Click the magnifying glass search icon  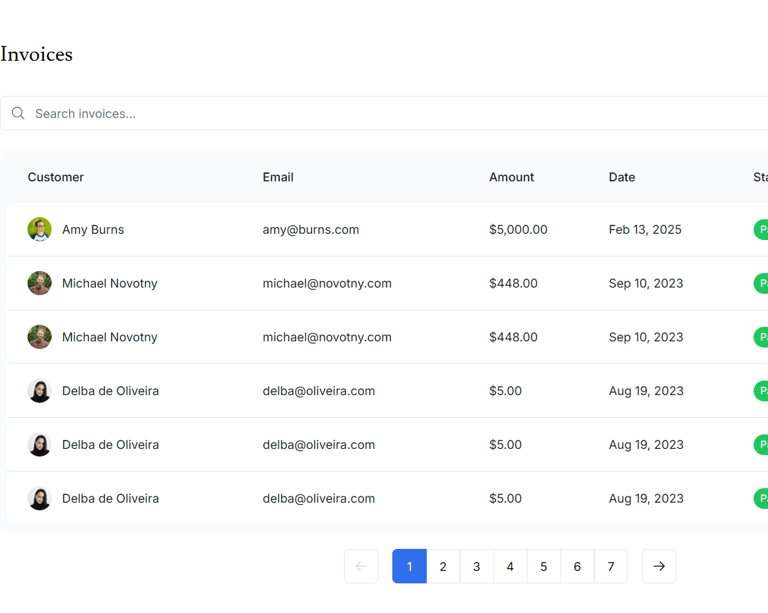pos(18,113)
